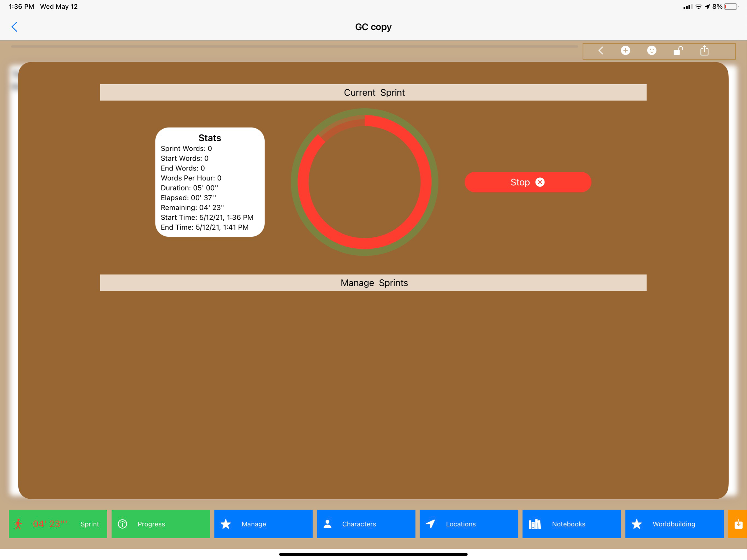Select the Characters tab
747x560 pixels.
pos(366,524)
